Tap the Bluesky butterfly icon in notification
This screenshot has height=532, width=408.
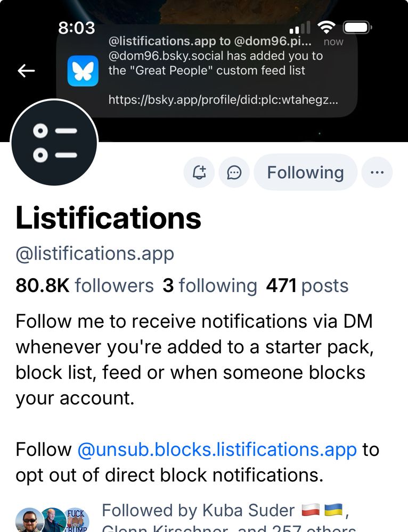(83, 71)
